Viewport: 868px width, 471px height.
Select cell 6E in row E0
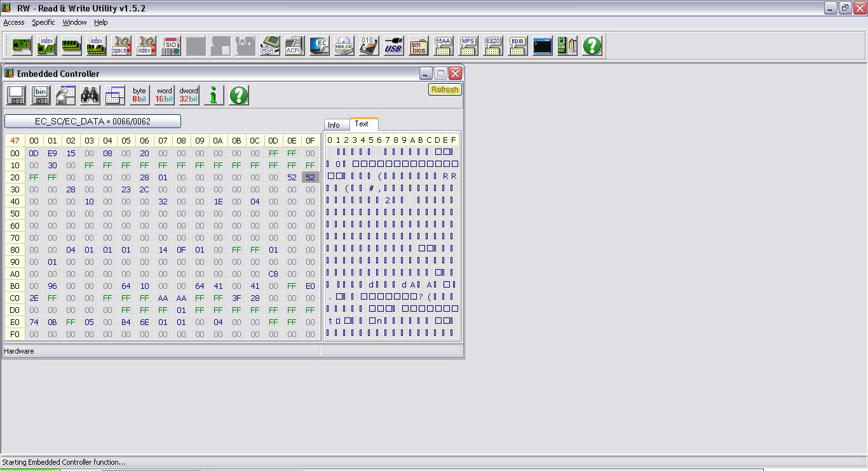tap(144, 322)
